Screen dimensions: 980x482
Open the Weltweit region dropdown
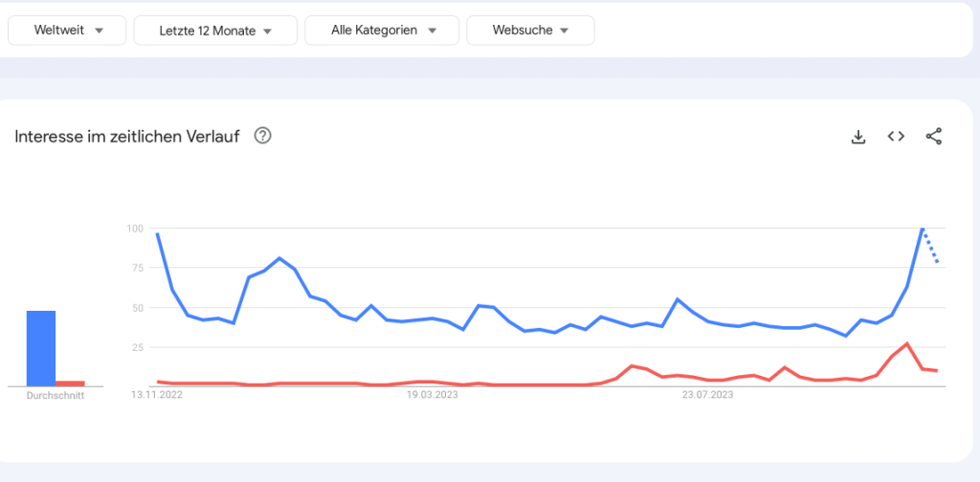pos(67,31)
